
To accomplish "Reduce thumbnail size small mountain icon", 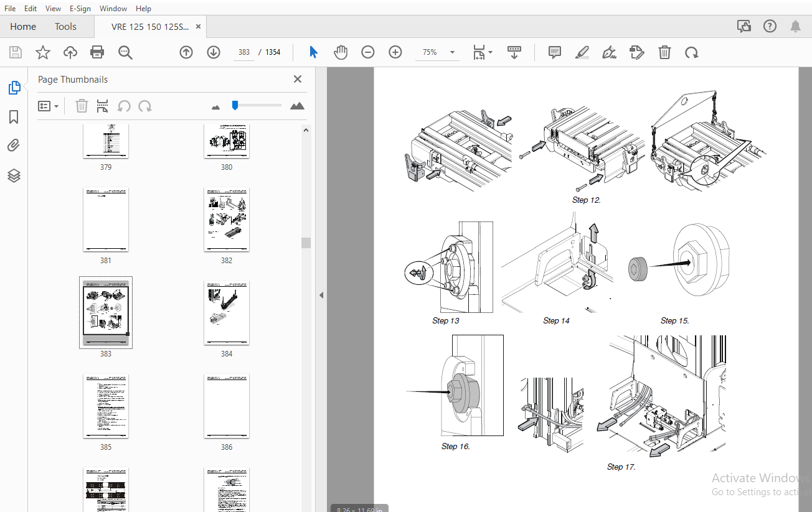I will pos(216,107).
